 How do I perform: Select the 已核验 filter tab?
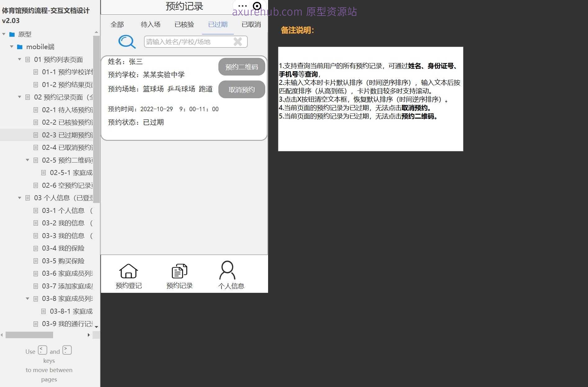pyautogui.click(x=184, y=24)
